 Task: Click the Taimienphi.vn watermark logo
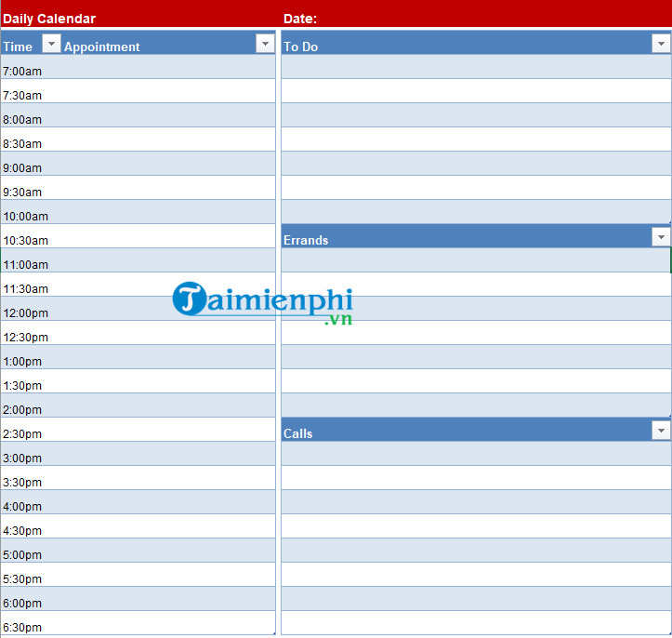click(x=263, y=302)
